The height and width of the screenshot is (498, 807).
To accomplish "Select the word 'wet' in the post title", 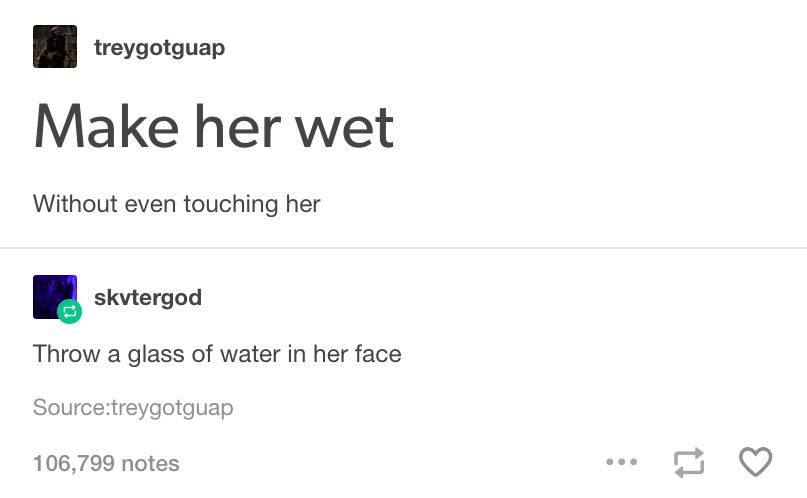I will pyautogui.click(x=344, y=128).
